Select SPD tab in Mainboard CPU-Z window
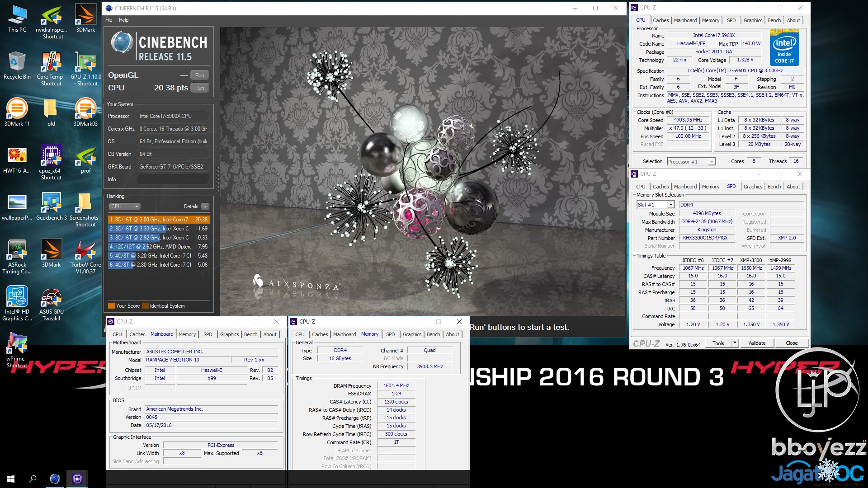The width and height of the screenshot is (868, 488). [x=208, y=334]
